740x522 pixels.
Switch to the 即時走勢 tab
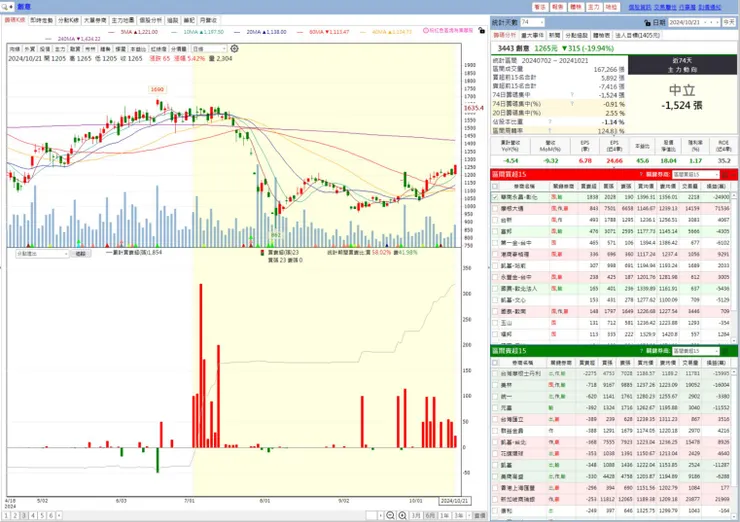point(42,20)
